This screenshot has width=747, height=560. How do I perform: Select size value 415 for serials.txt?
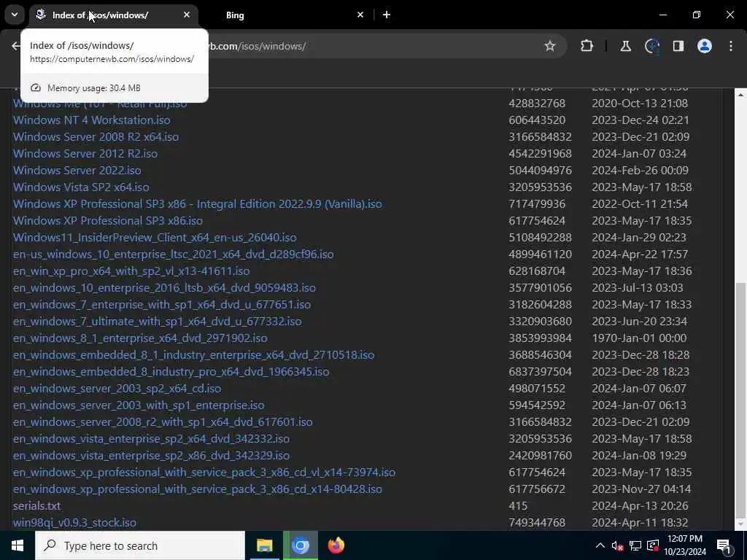[518, 506]
